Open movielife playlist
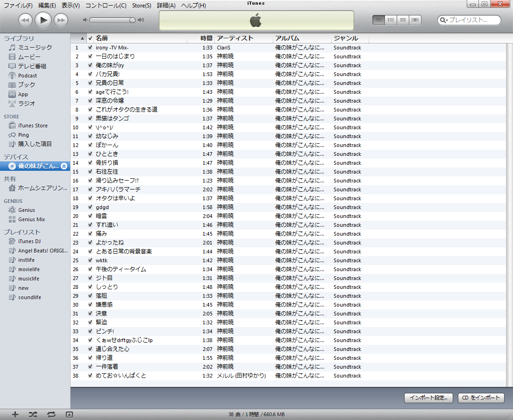This screenshot has width=513, height=420. [24, 269]
